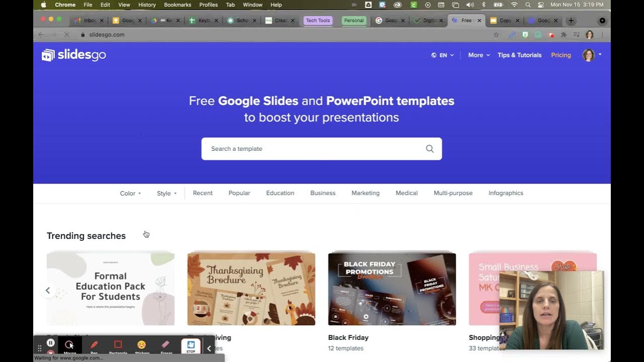644x362 pixels.
Task: Open the Black Friday Promotions thumbnail
Action: [392, 289]
